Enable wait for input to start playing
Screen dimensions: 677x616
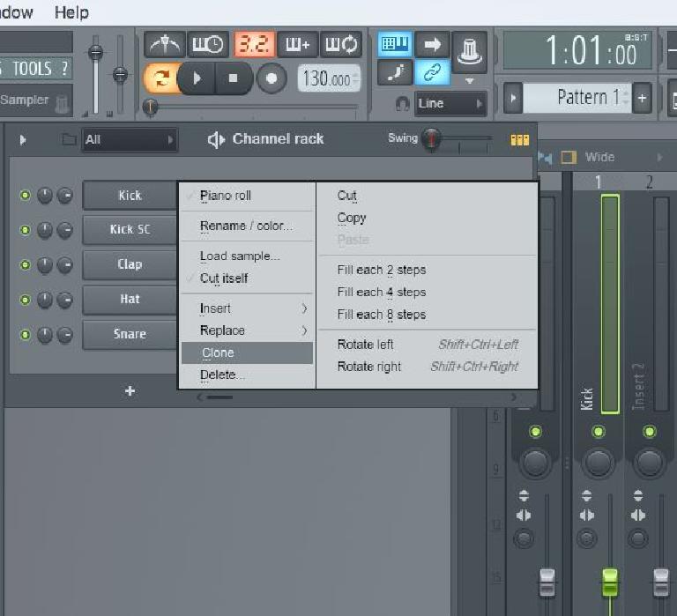(208, 44)
